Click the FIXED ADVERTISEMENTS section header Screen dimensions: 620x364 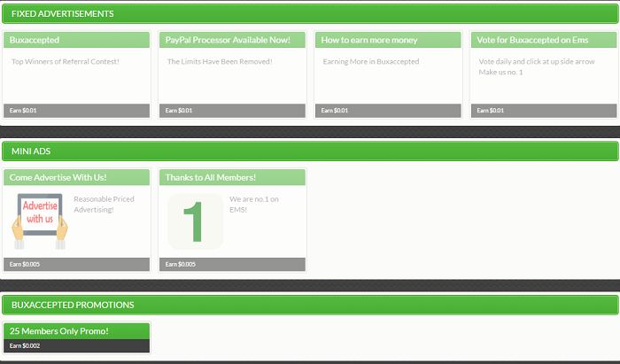pyautogui.click(x=310, y=14)
